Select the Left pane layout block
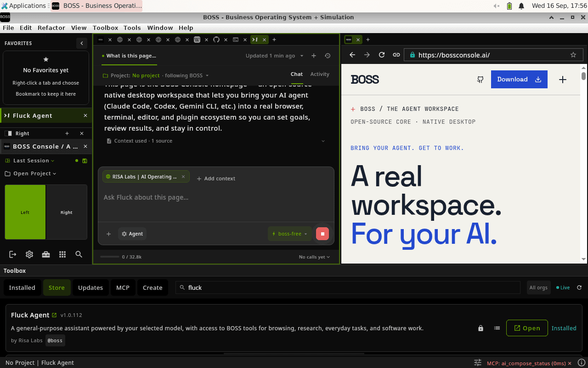The width and height of the screenshot is (588, 368). pos(25,212)
